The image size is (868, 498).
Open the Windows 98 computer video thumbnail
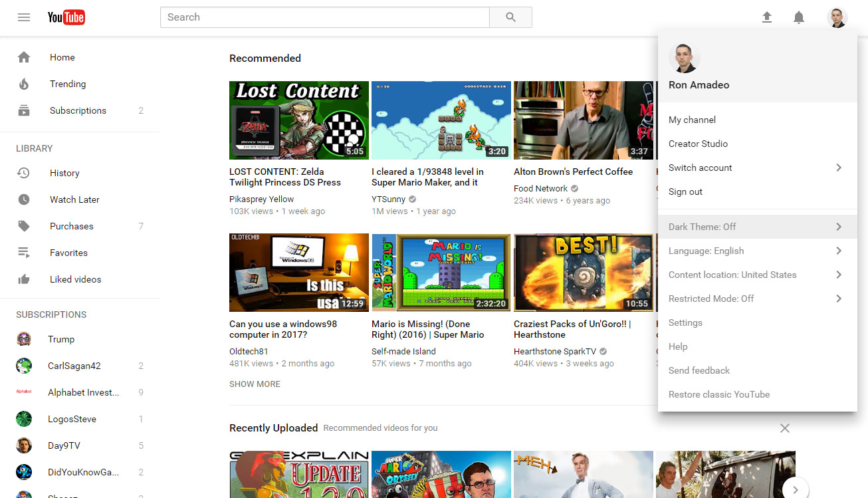tap(299, 273)
